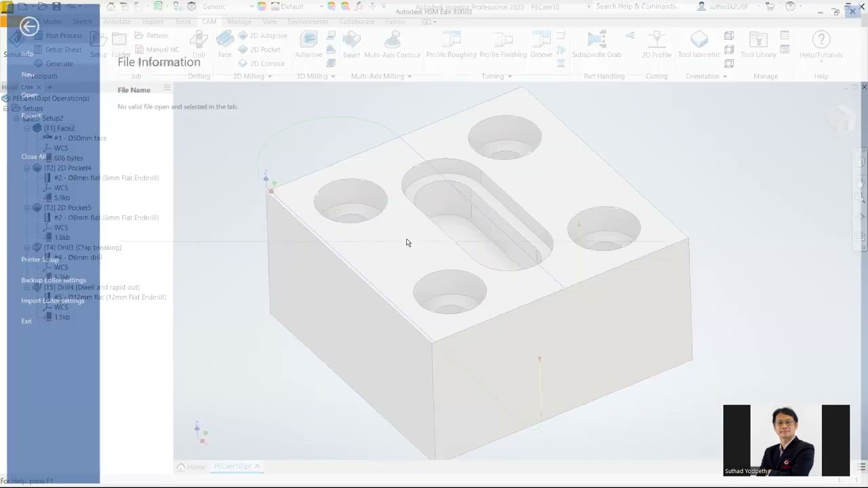Image resolution: width=868 pixels, height=488 pixels.
Task: Click the Profile Roughing turning tool
Action: click(x=451, y=45)
